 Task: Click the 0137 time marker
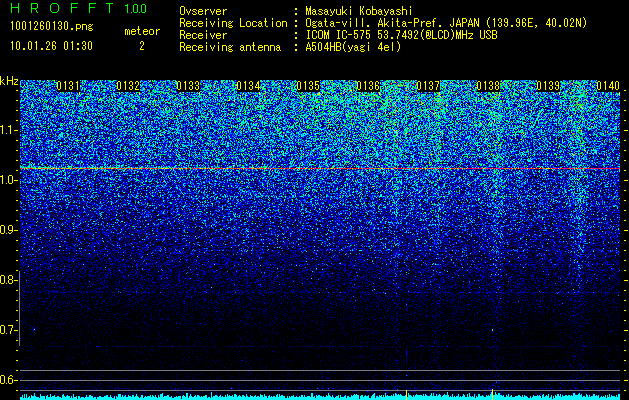(x=428, y=86)
